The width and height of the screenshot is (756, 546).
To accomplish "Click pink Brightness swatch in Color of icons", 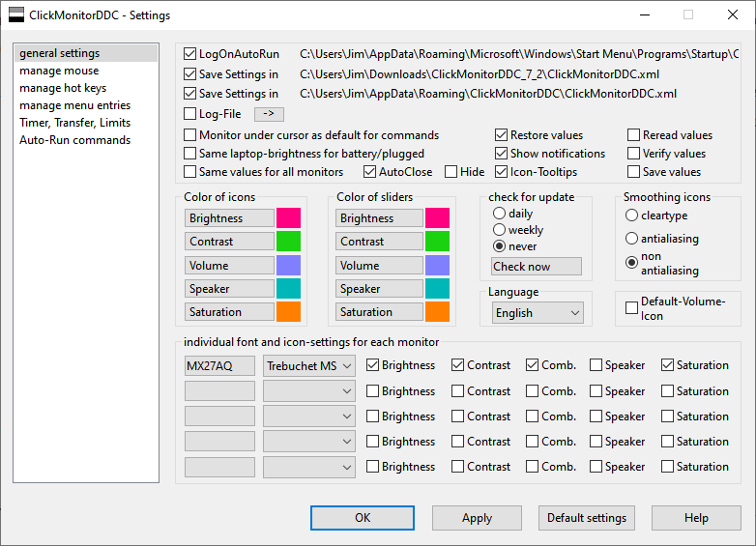I will point(288,217).
